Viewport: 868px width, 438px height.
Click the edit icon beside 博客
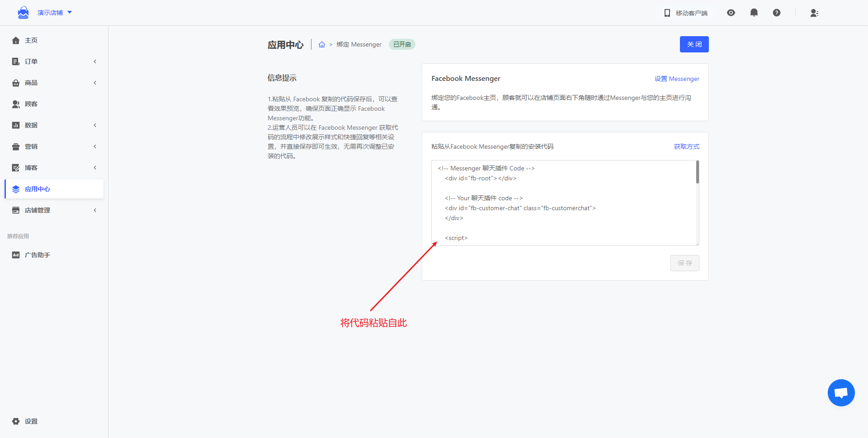click(16, 168)
